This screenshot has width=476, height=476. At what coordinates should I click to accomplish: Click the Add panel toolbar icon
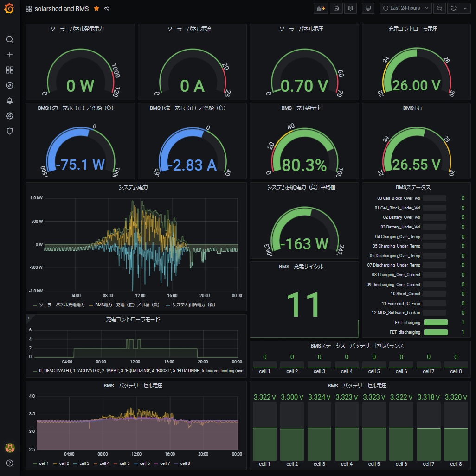point(321,8)
